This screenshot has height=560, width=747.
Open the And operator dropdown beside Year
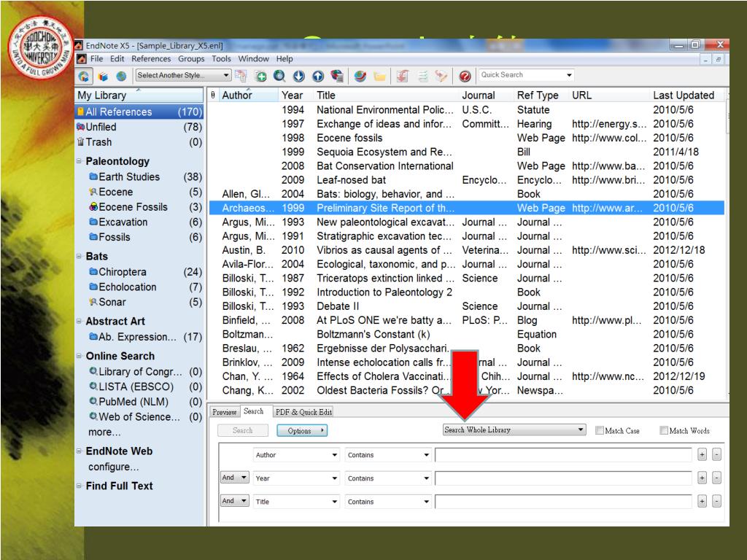pos(234,478)
